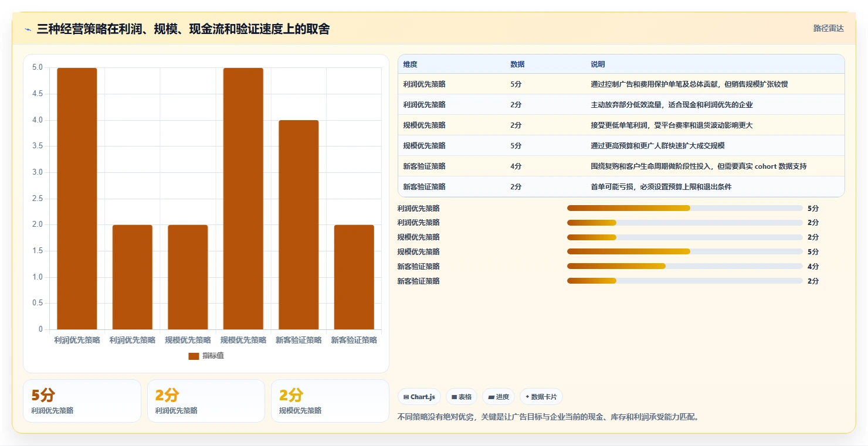
Task: Click the 4.0-height 新客验证策略 bar
Action: pyautogui.click(x=299, y=225)
